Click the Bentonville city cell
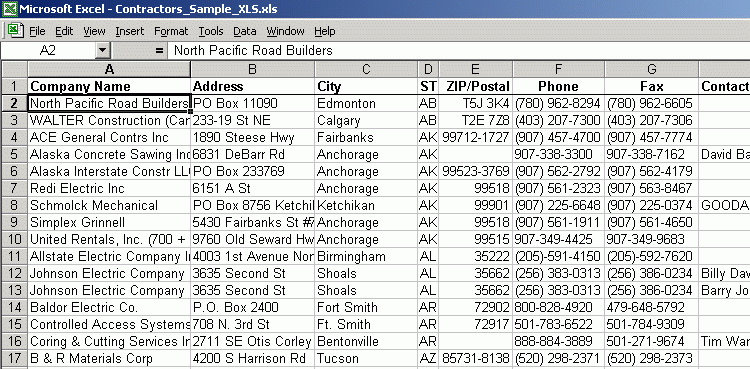The image size is (750, 369). tap(366, 341)
